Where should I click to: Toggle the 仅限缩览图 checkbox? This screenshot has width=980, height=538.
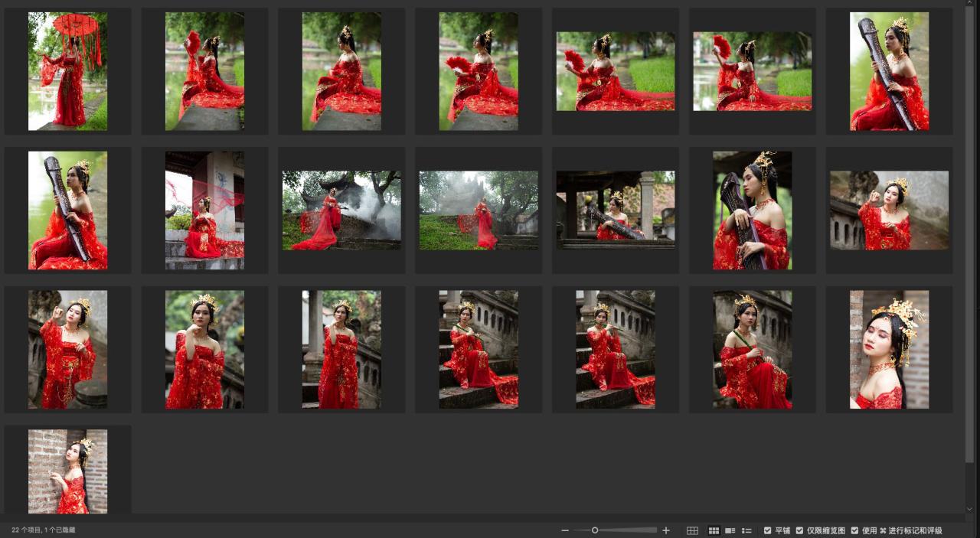point(799,530)
